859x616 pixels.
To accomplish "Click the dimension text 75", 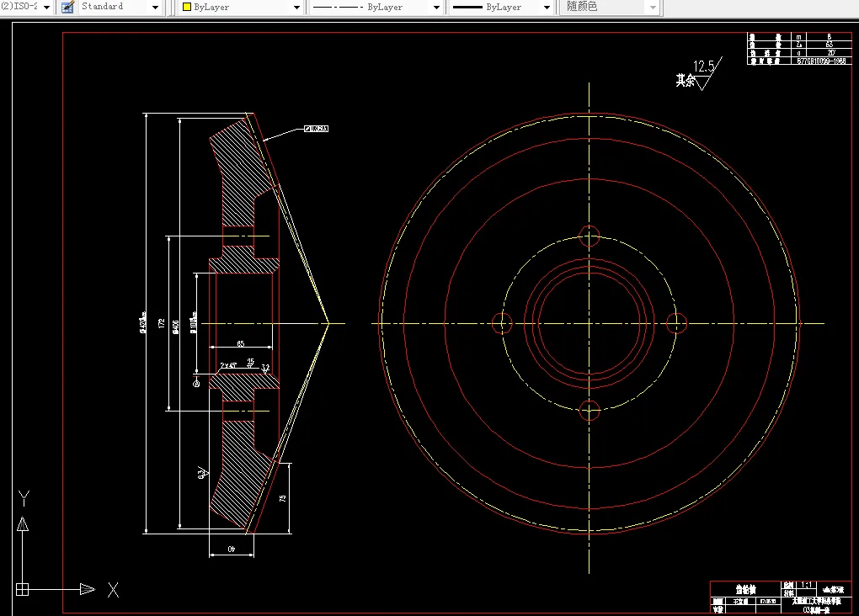I will tap(283, 498).
